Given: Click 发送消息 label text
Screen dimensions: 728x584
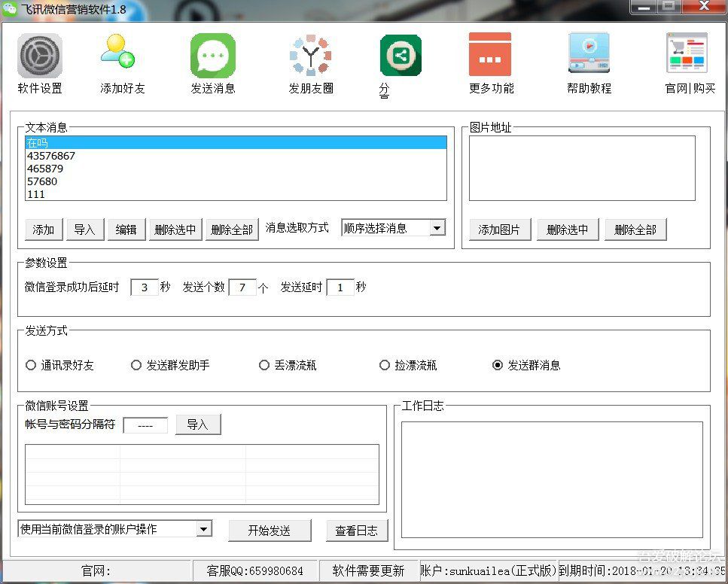Looking at the screenshot, I should pyautogui.click(x=213, y=88).
